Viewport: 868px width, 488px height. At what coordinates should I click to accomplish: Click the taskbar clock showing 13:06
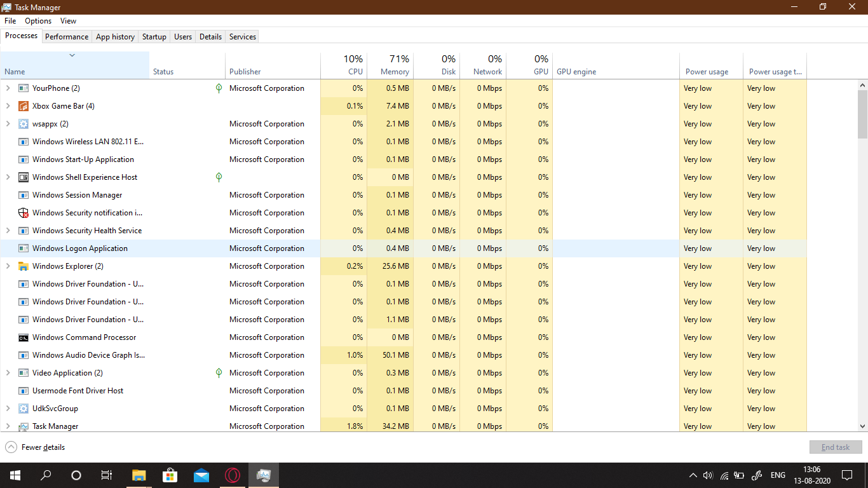coord(812,475)
